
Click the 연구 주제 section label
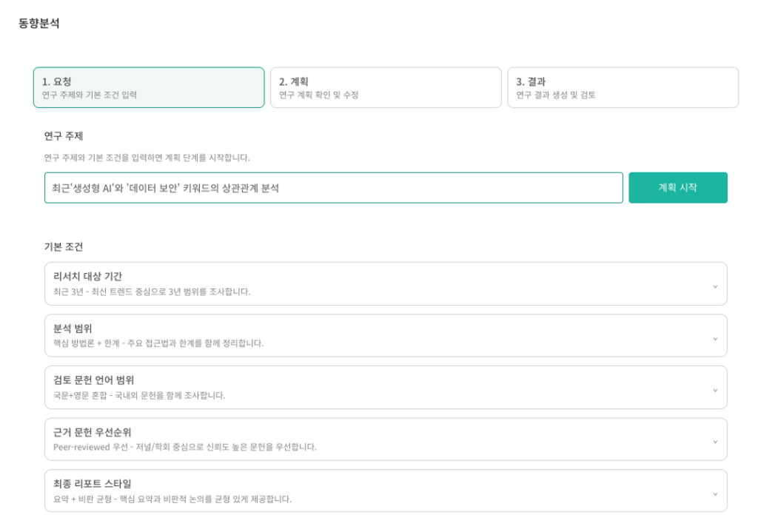coord(64,136)
